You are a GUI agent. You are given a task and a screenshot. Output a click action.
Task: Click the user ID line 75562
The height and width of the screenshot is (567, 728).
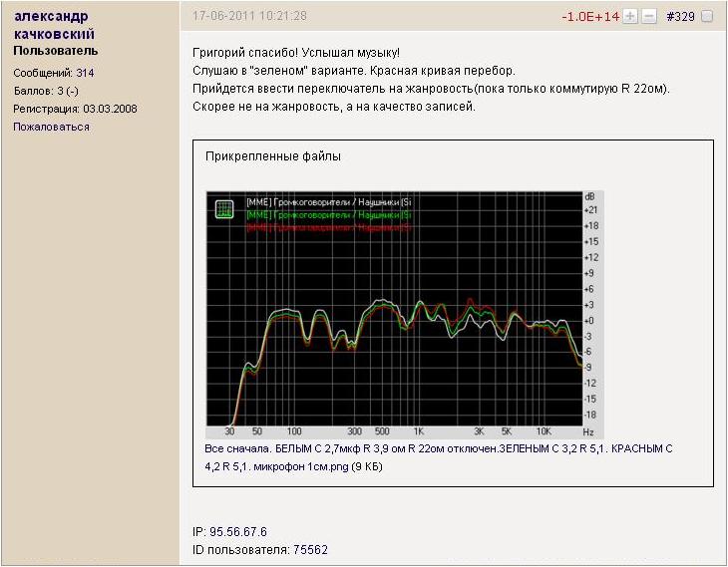coord(259,550)
